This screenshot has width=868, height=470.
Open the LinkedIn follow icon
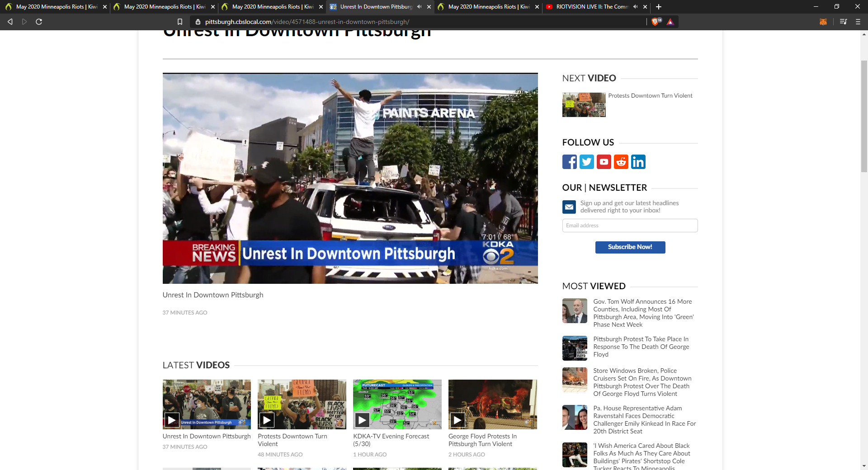[x=638, y=162]
